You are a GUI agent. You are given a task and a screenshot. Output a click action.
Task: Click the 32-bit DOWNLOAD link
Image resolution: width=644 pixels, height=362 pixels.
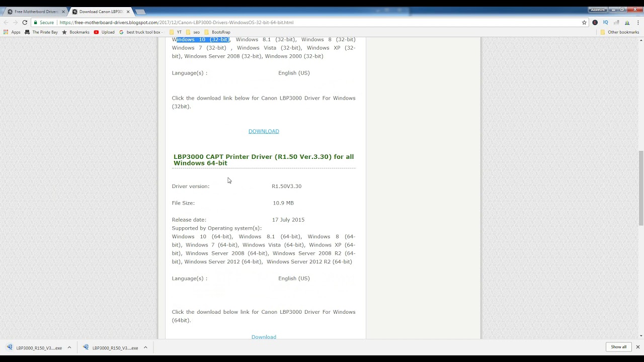click(264, 131)
